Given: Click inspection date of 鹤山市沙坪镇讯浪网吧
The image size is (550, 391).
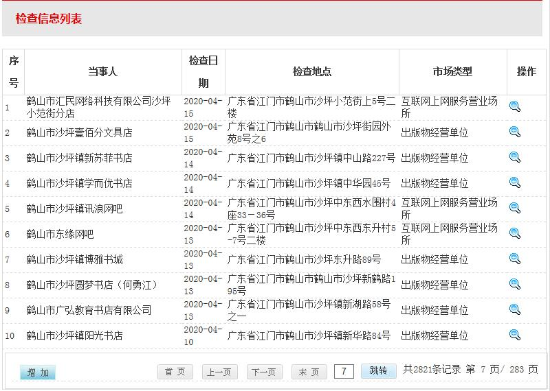Looking at the screenshot, I should pos(203,209).
